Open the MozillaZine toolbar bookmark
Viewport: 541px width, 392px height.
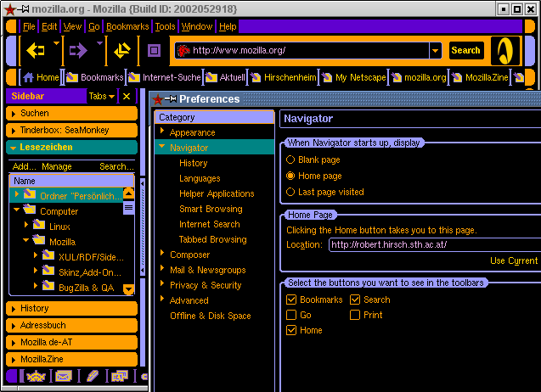[x=481, y=77]
